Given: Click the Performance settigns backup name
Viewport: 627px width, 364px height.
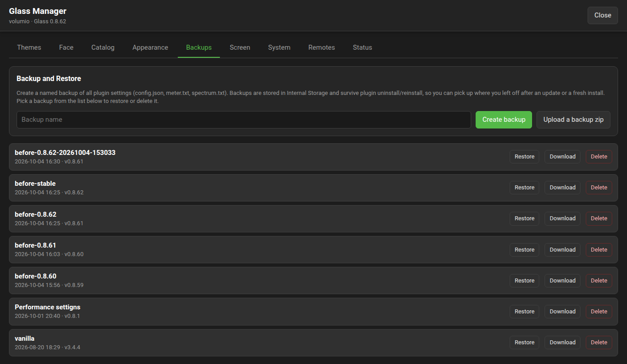Looking at the screenshot, I should click(47, 307).
